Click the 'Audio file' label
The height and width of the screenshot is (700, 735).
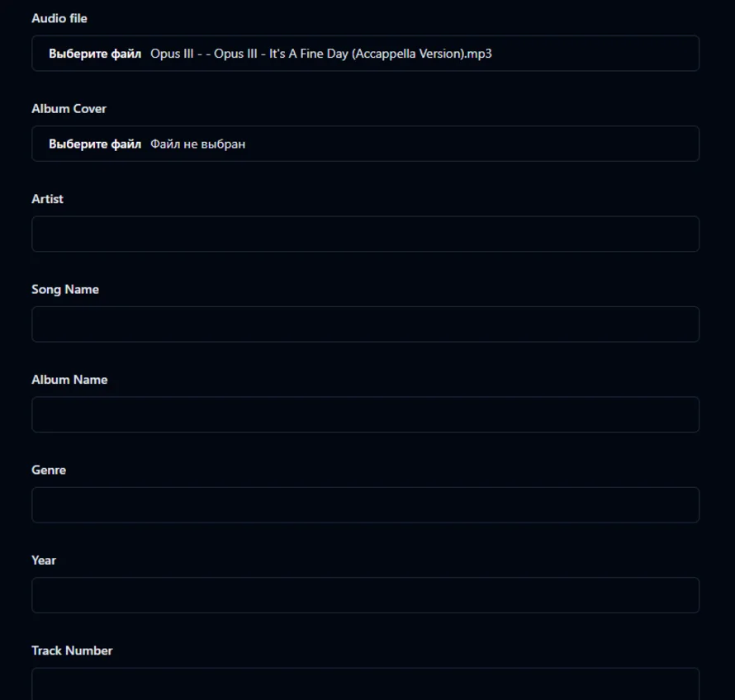click(59, 18)
